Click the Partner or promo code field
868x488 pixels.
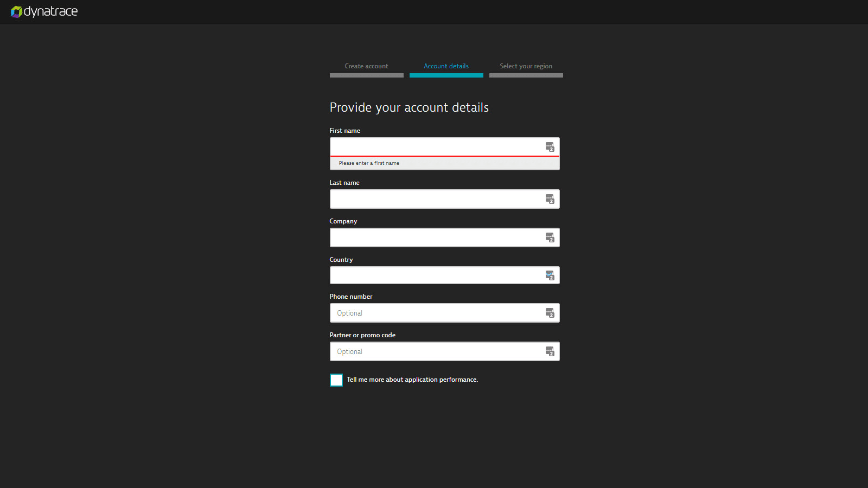[x=434, y=351]
